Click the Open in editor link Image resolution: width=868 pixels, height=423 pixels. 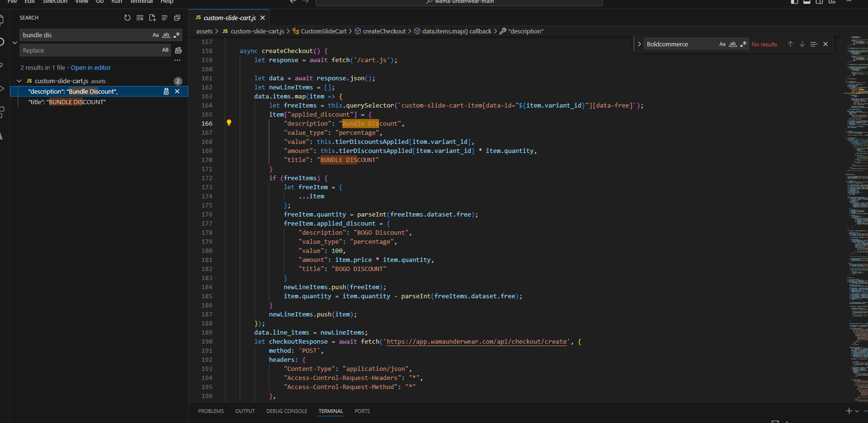click(x=91, y=68)
